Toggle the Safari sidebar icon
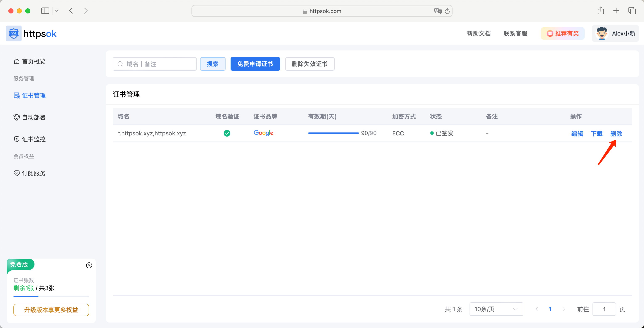The height and width of the screenshot is (328, 644). click(x=45, y=11)
